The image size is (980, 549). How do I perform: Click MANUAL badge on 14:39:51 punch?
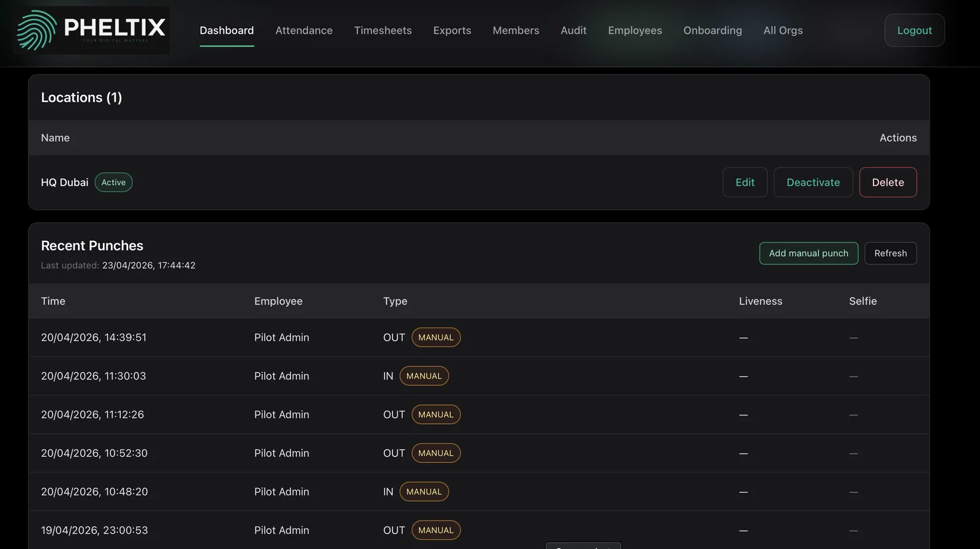(435, 338)
